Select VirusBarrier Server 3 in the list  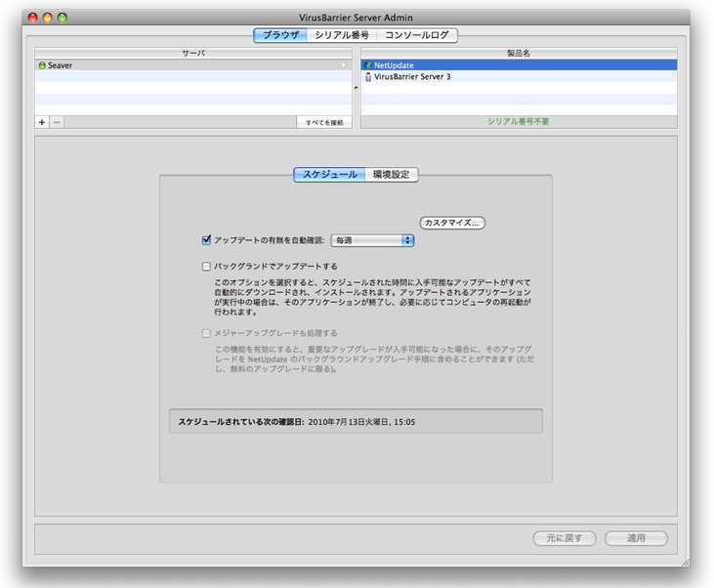(519, 76)
